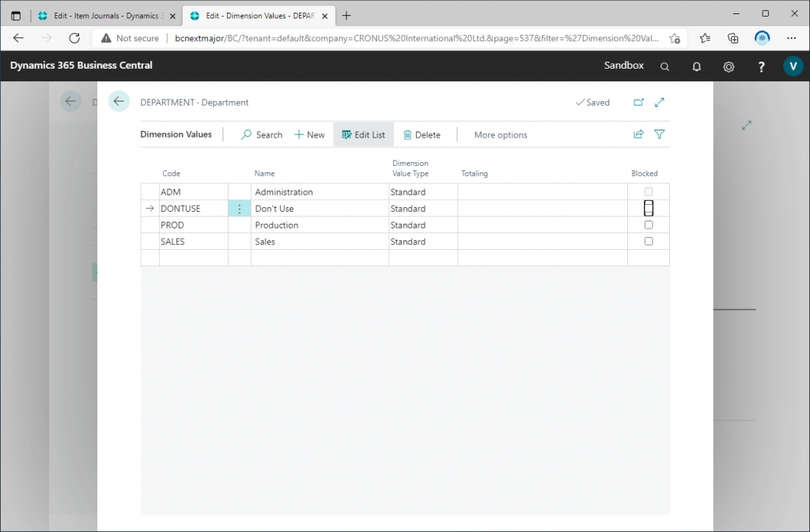Switch to the Edit - Item Journals tab
Image resolution: width=810 pixels, height=532 pixels.
(104, 16)
